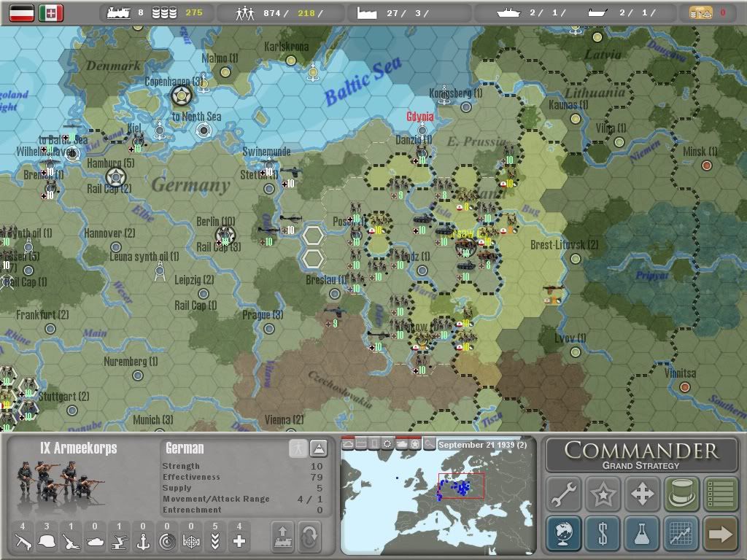Click the Movement/Attack Range row
Viewport: 747px width, 560px height.
click(242, 499)
